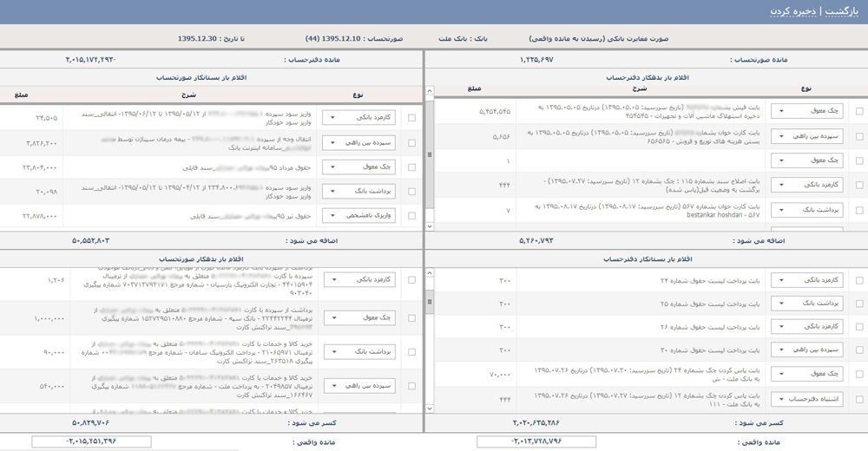This screenshot has width=868, height=451.
Task: Tick checkbox of the 1,000,000 withdrawal row
Action: tap(411, 318)
